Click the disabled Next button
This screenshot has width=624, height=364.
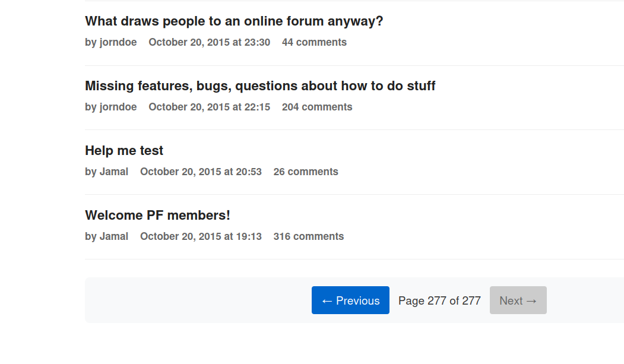pyautogui.click(x=518, y=300)
